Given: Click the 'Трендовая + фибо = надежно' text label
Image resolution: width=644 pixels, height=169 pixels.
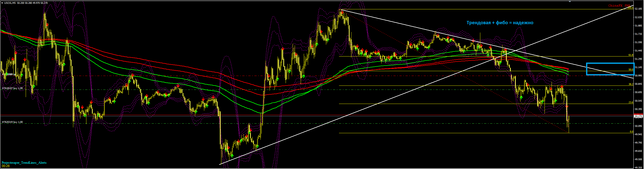Looking at the screenshot, I should coord(500,23).
